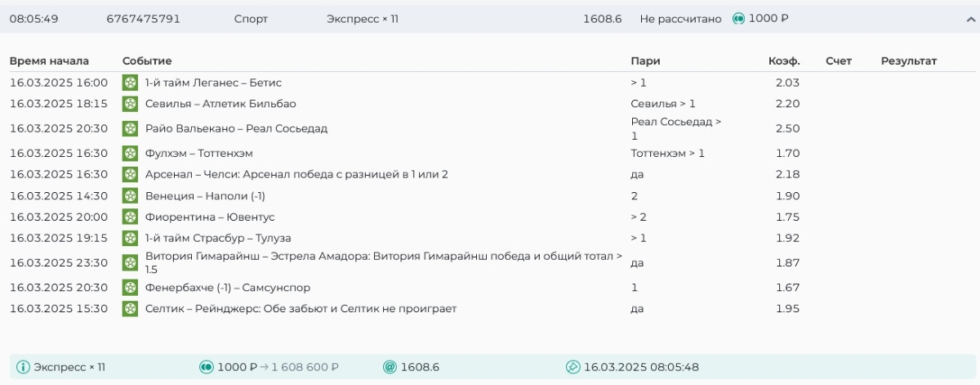Click the Коэф. column header
This screenshot has width=980, height=385.
(x=784, y=61)
